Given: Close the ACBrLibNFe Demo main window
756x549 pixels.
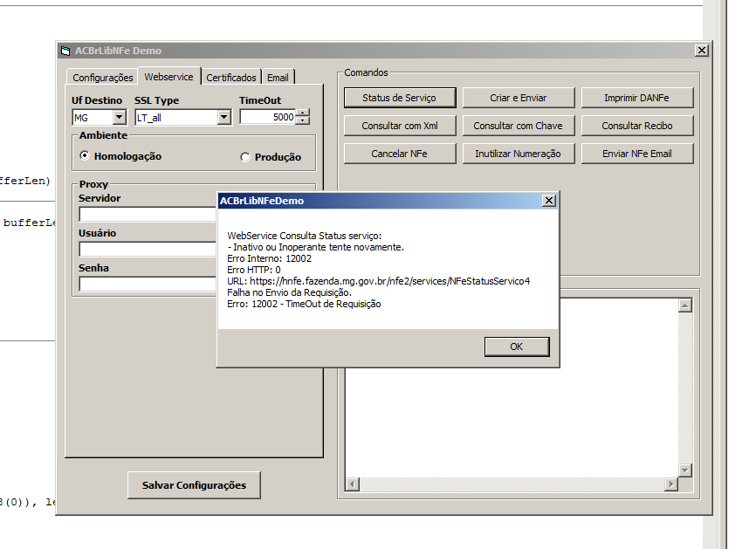Looking at the screenshot, I should [x=702, y=50].
